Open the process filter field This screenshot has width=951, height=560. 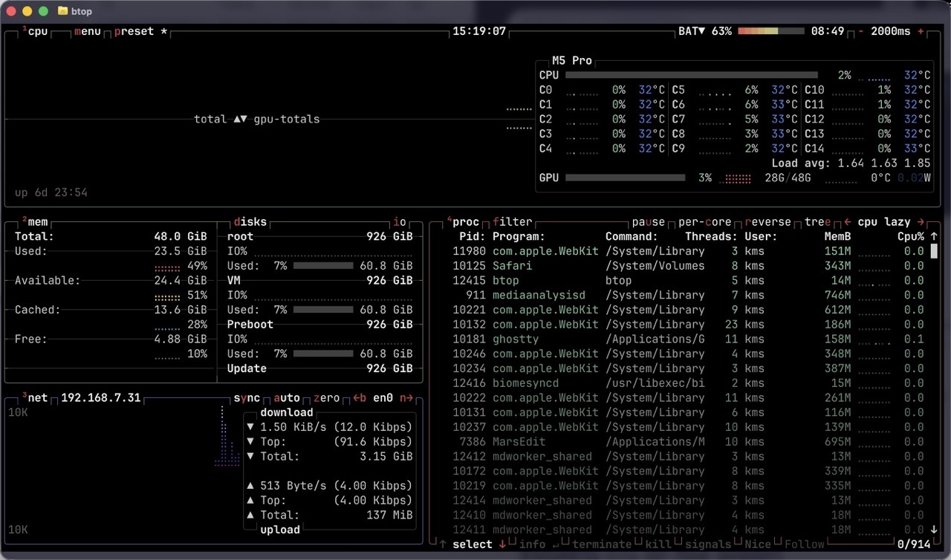[513, 222]
